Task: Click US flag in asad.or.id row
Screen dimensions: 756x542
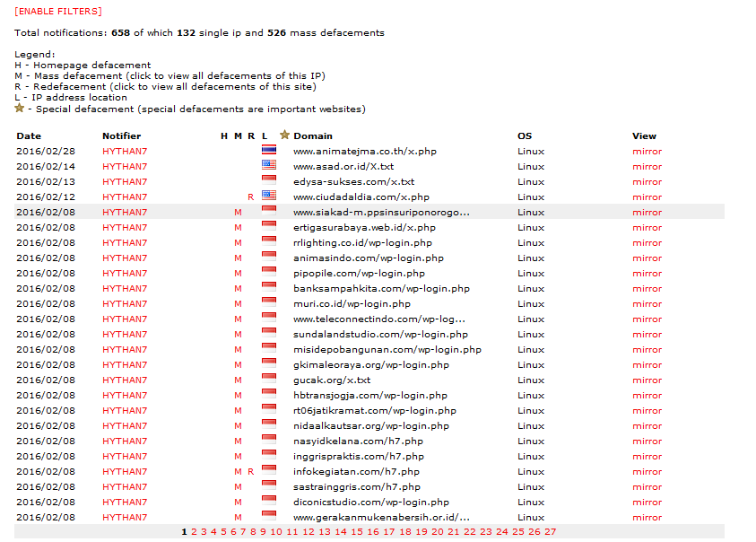Action: coord(268,165)
